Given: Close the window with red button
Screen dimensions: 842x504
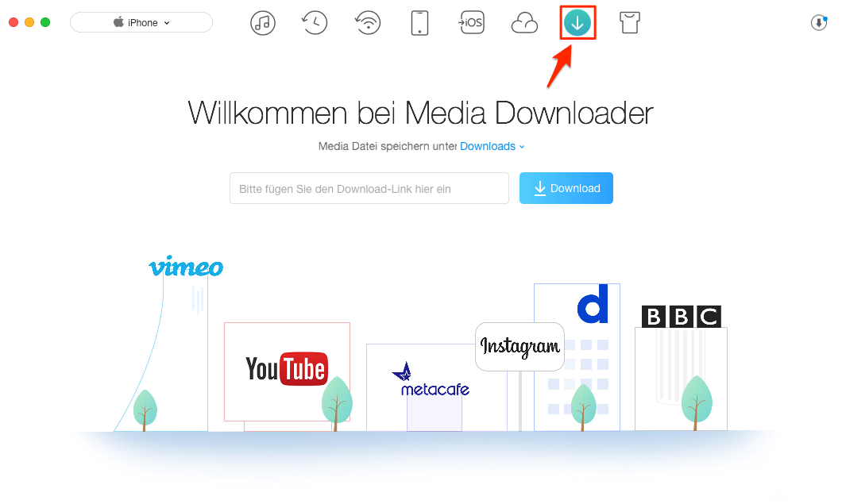Looking at the screenshot, I should coord(14,22).
